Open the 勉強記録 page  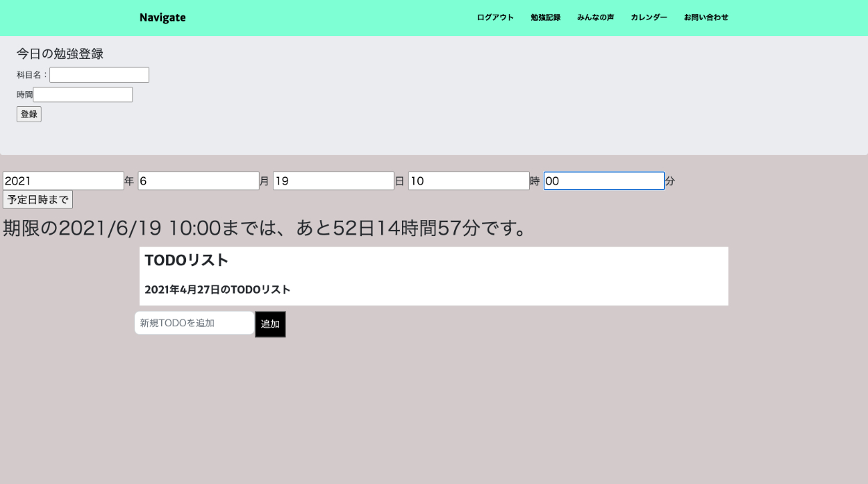coord(545,17)
